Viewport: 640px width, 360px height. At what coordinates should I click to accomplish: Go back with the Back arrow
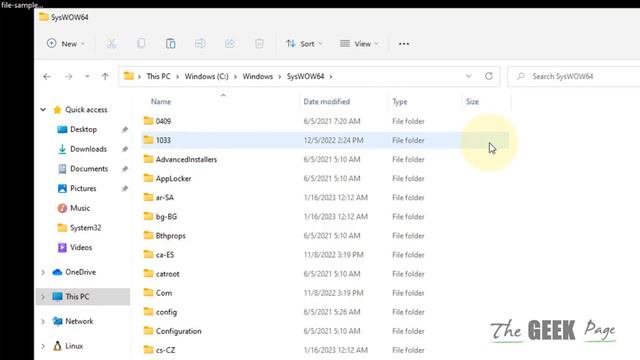click(x=47, y=76)
